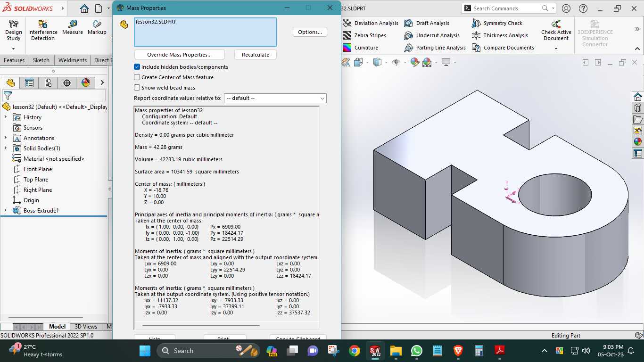Screen dimensions: 644x362
Task: Switch to the Sketch tab
Action: pos(41,60)
